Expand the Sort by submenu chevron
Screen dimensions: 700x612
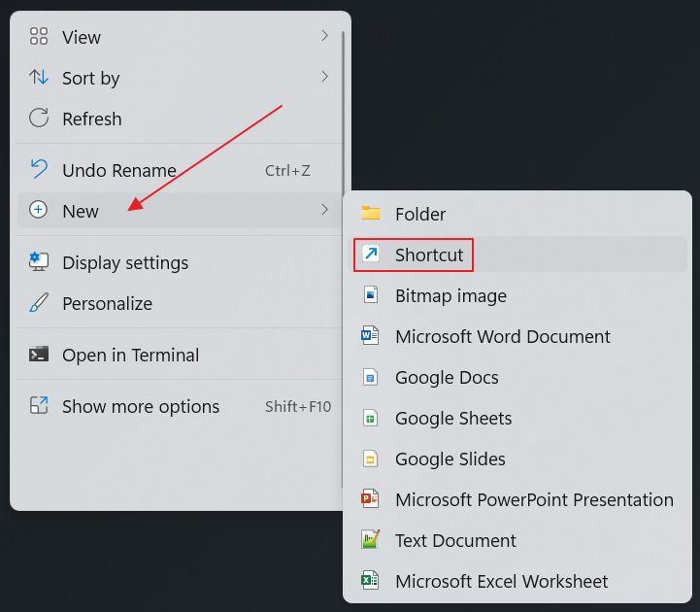click(x=324, y=77)
